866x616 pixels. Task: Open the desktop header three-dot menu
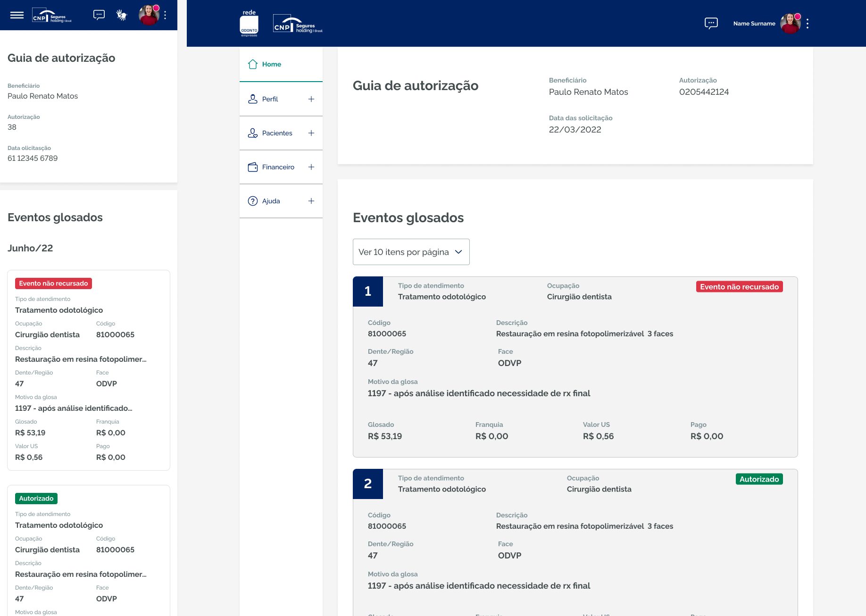click(x=808, y=24)
